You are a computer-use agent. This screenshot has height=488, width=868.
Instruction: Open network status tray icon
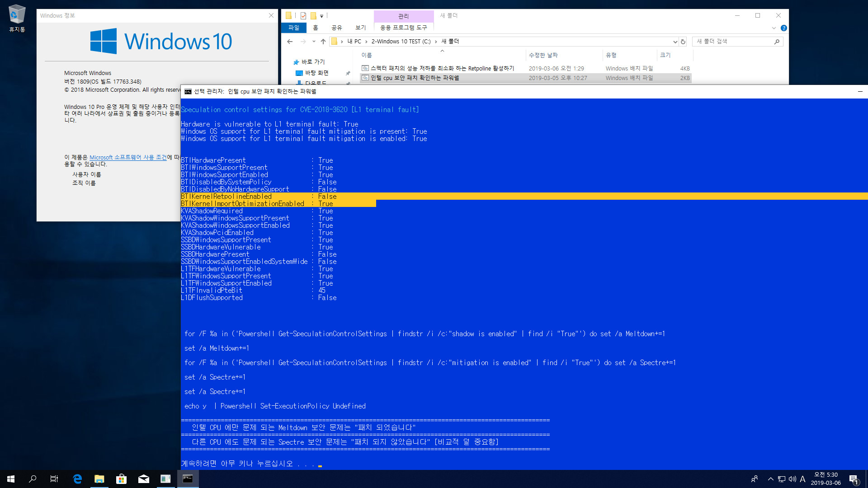point(782,479)
